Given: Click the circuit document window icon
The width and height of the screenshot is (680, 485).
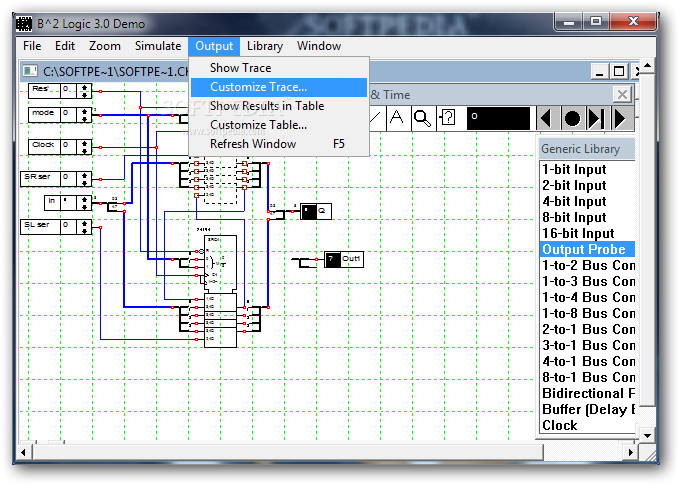Looking at the screenshot, I should pyautogui.click(x=30, y=71).
